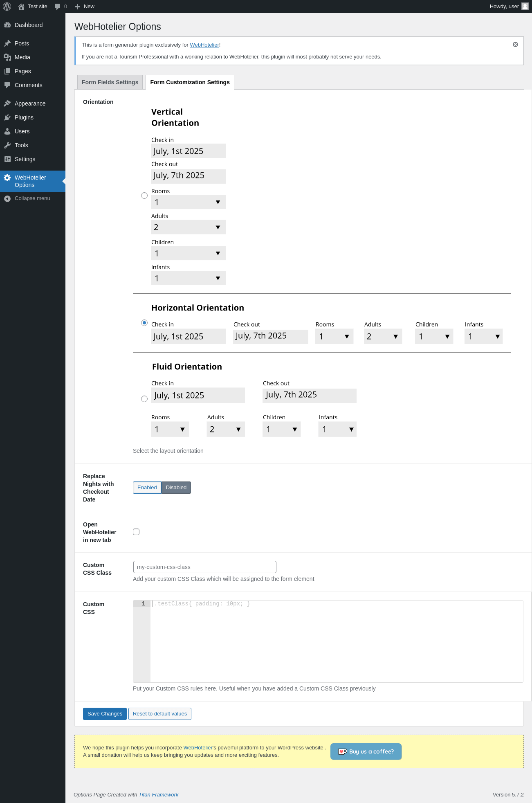The height and width of the screenshot is (803, 532).
Task: Click inside the Custom CSS code editor
Action: pyautogui.click(x=337, y=641)
